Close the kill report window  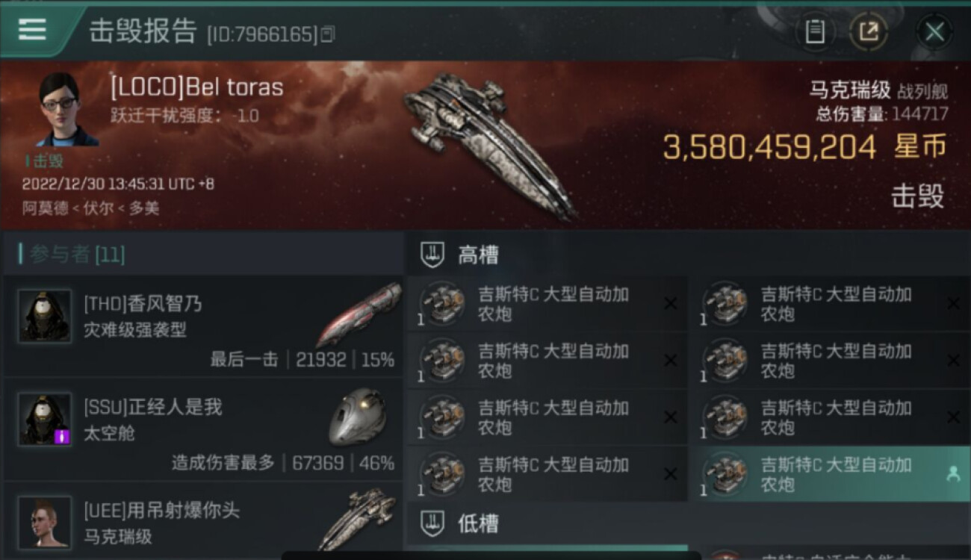click(934, 31)
